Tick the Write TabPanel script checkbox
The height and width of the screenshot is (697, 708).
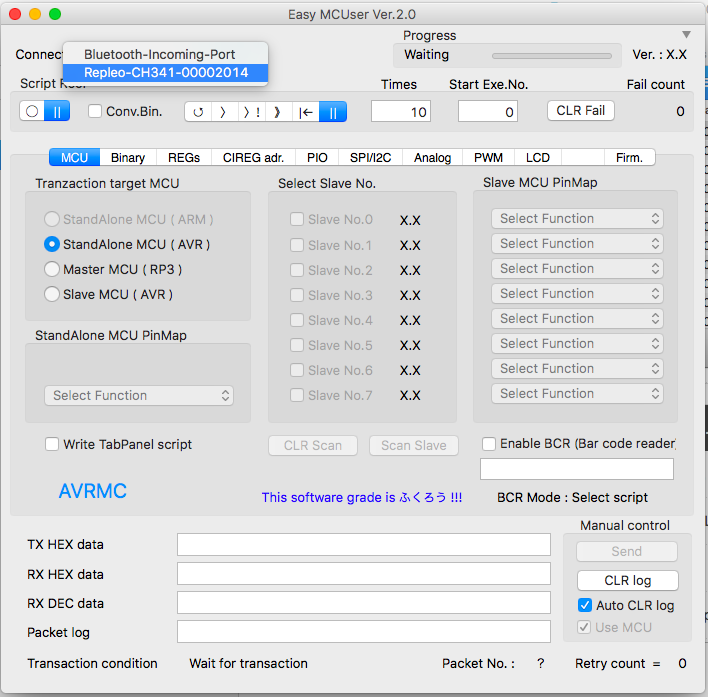point(52,444)
